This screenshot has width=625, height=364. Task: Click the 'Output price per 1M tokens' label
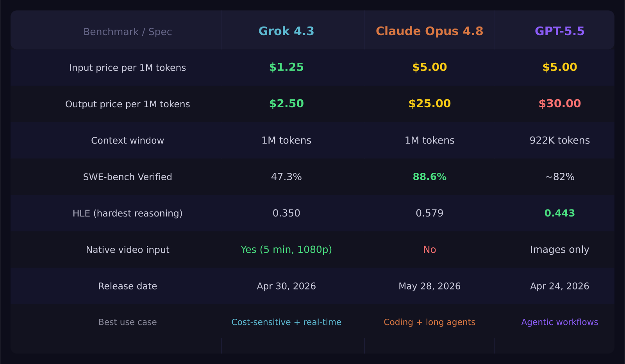(127, 104)
